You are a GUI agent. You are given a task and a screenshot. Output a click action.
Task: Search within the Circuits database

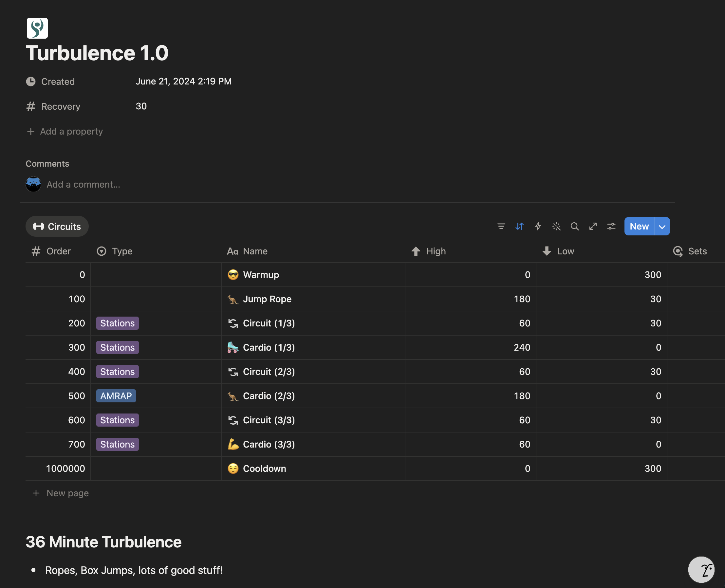(575, 226)
